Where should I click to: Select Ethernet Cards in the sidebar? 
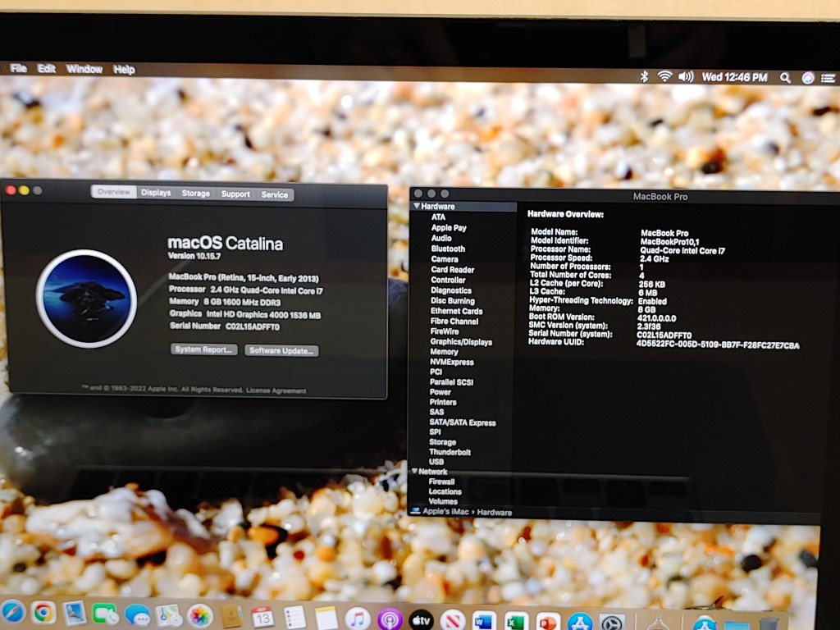tap(456, 311)
